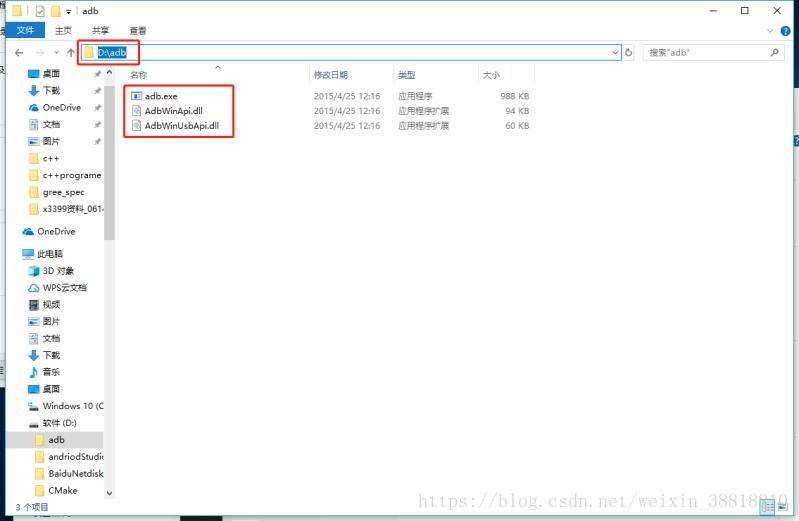
Task: Open the 文件 ribbon tab
Action: pos(25,30)
